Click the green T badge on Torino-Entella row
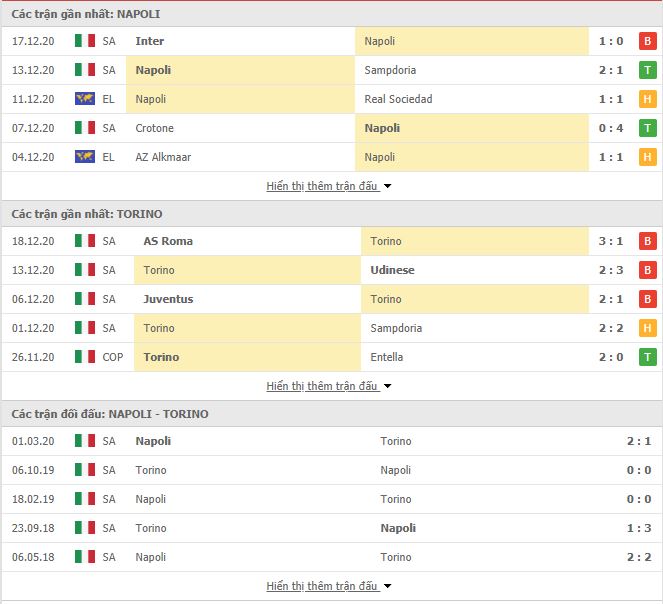 point(647,357)
